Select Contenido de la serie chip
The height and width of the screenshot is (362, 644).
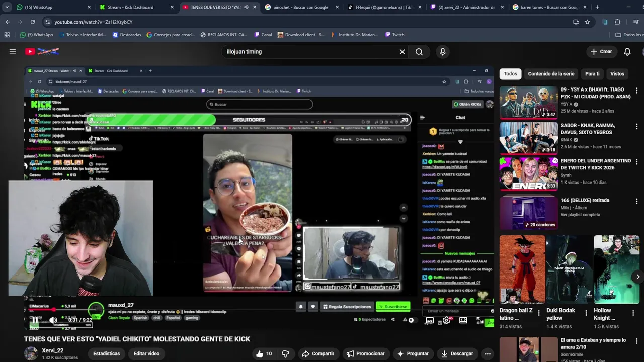(x=551, y=74)
